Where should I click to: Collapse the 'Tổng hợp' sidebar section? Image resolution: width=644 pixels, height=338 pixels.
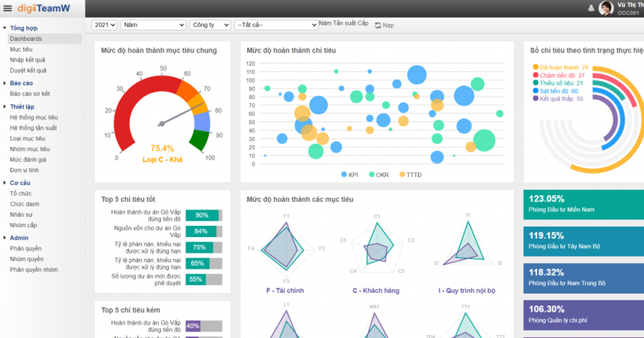click(5, 28)
